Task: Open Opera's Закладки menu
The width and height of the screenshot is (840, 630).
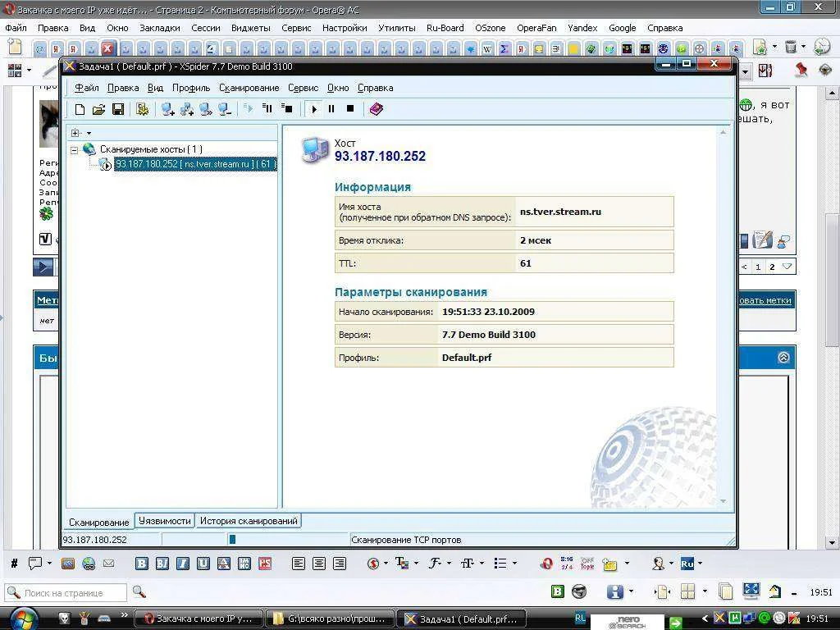Action: [160, 28]
